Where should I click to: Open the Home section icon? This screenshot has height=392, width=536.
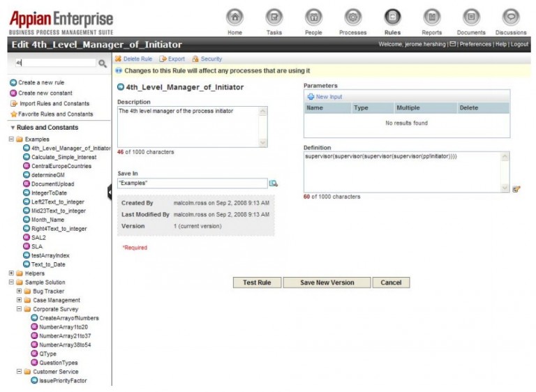(234, 17)
